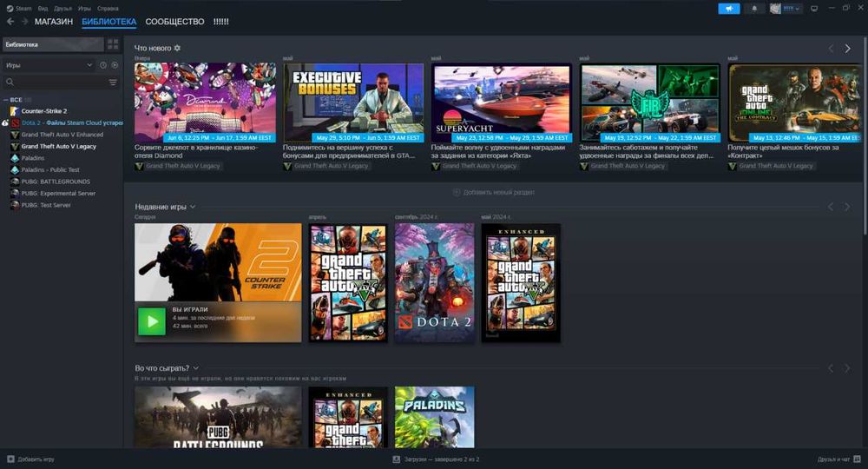The width and height of the screenshot is (868, 469).
Task: Open the SUPERYACHT news thumbnail
Action: tap(502, 102)
